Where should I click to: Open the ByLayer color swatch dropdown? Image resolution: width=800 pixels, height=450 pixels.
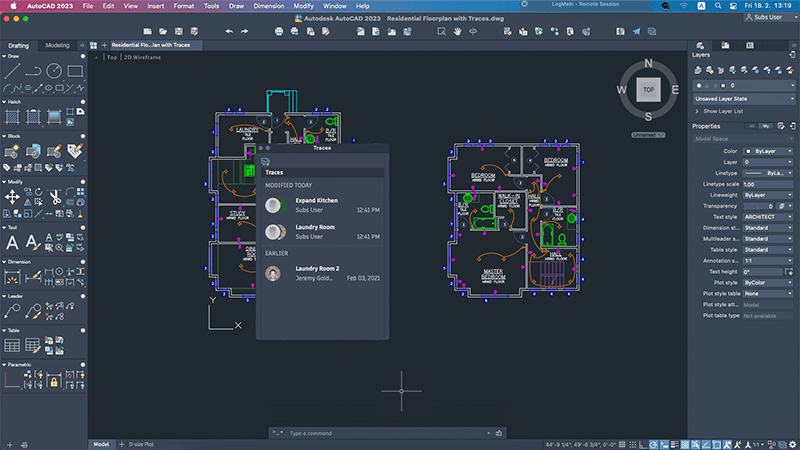coord(768,152)
